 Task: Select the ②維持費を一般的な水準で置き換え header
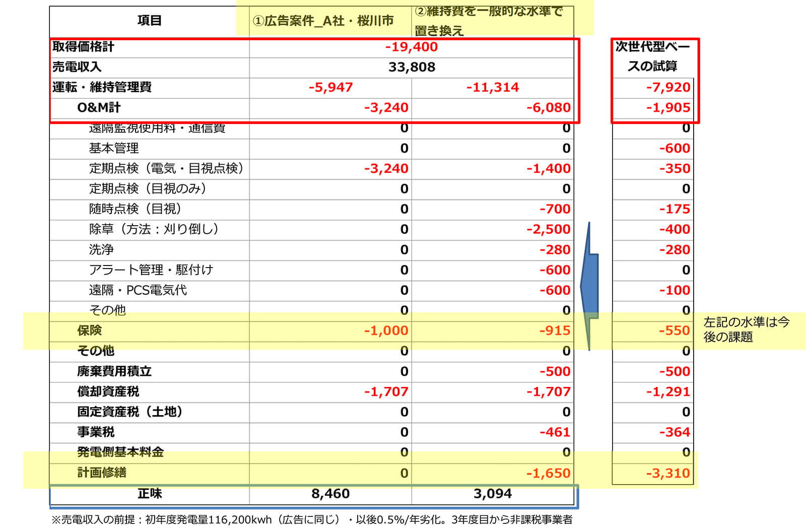coord(488,21)
